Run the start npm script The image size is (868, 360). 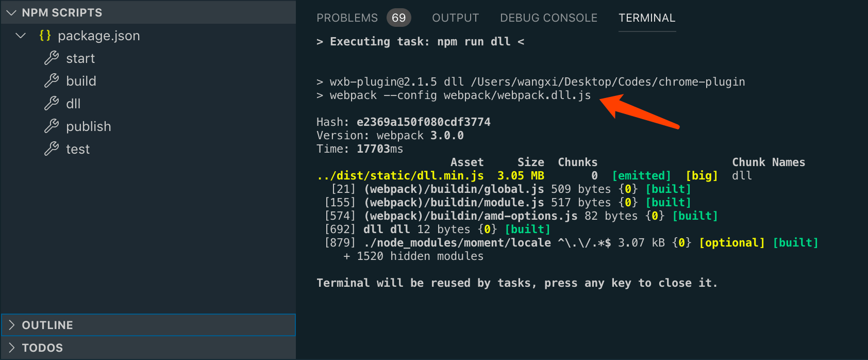80,58
